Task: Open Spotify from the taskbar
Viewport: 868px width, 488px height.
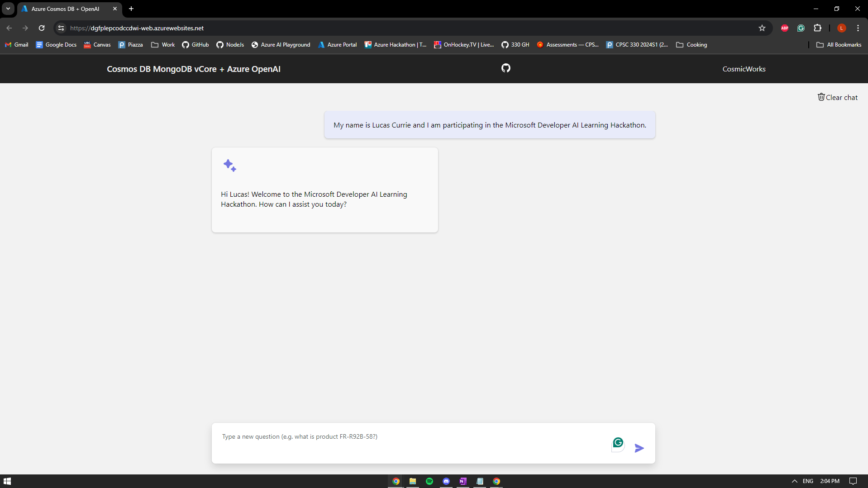Action: (429, 481)
